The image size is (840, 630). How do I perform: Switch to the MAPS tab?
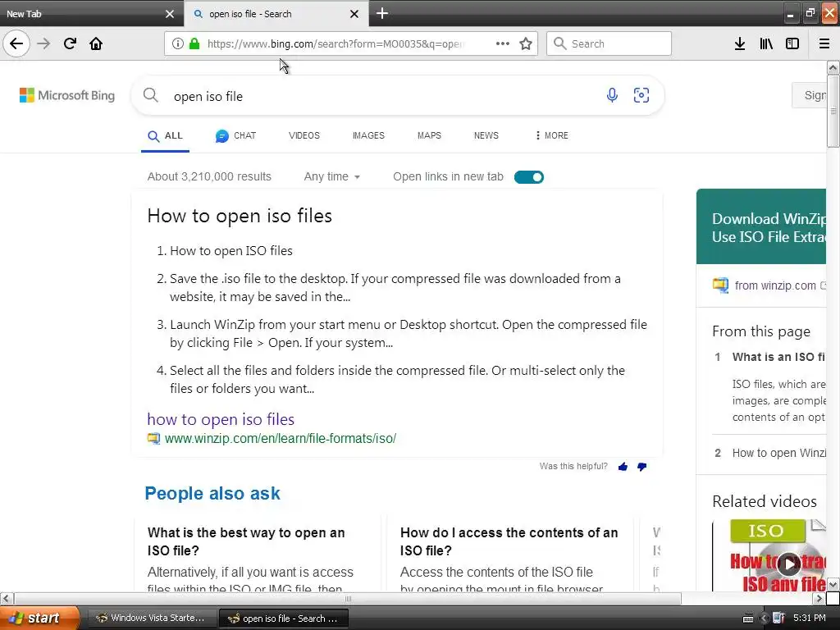(x=429, y=135)
